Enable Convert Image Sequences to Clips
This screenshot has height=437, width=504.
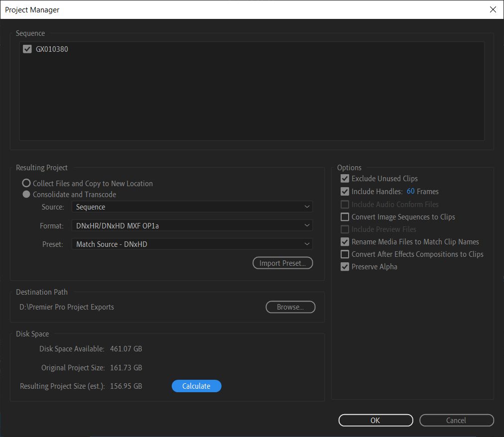tap(345, 217)
